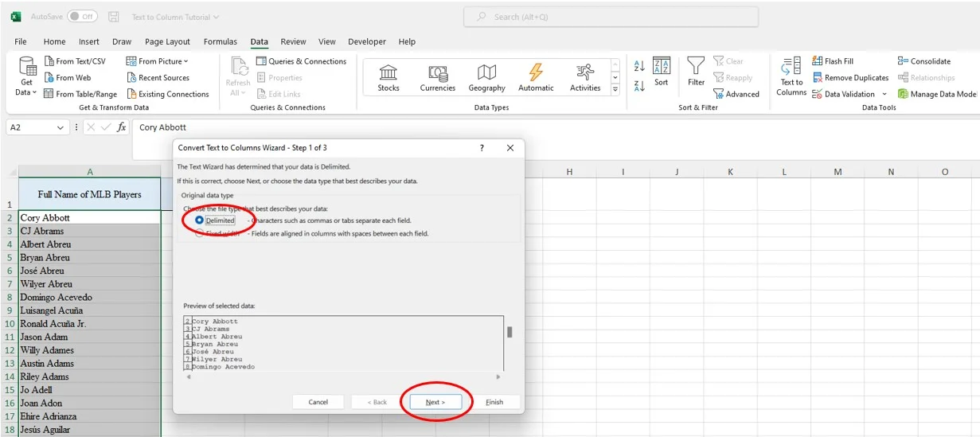Screen dimensions: 980x437
Task: Click the Save disk icon
Action: 114,17
